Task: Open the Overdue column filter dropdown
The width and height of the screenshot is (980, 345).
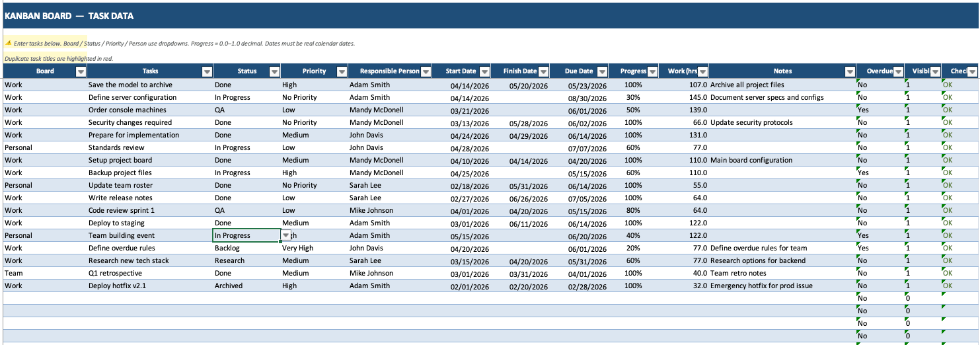Action: pos(898,71)
